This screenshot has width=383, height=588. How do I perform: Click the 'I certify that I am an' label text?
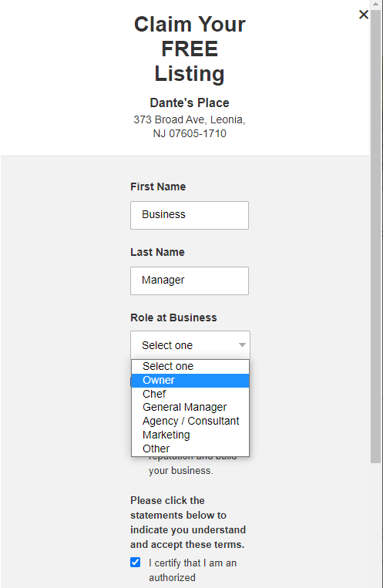[193, 563]
